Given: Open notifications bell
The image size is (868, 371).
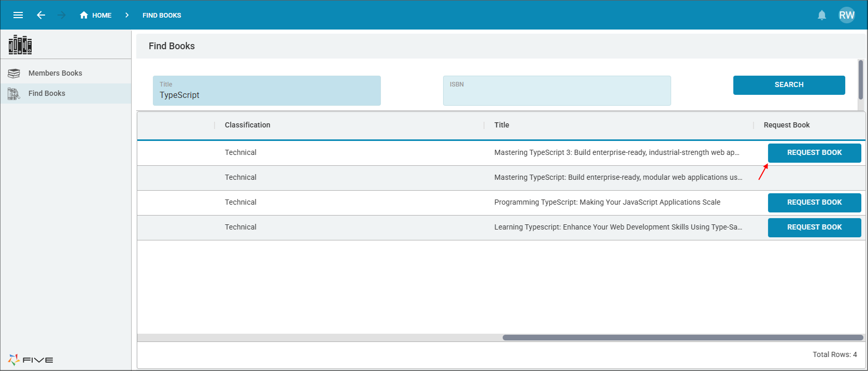Looking at the screenshot, I should [822, 15].
